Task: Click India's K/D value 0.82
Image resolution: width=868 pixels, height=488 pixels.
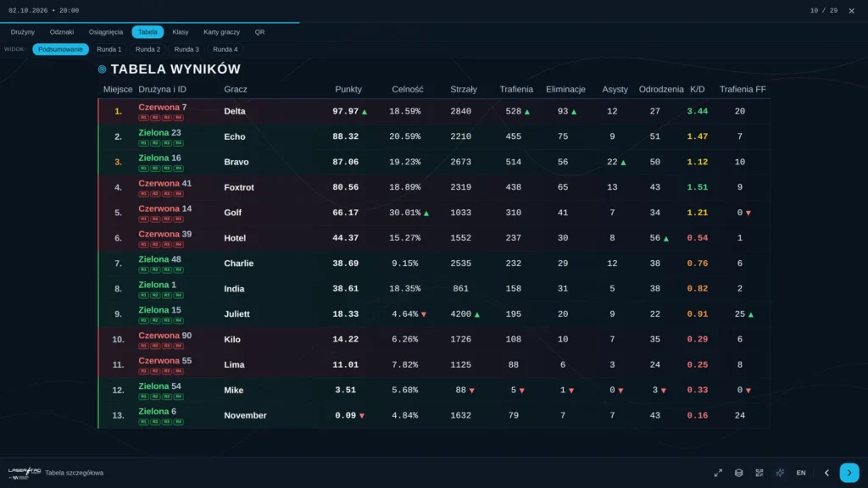Action: (698, 289)
